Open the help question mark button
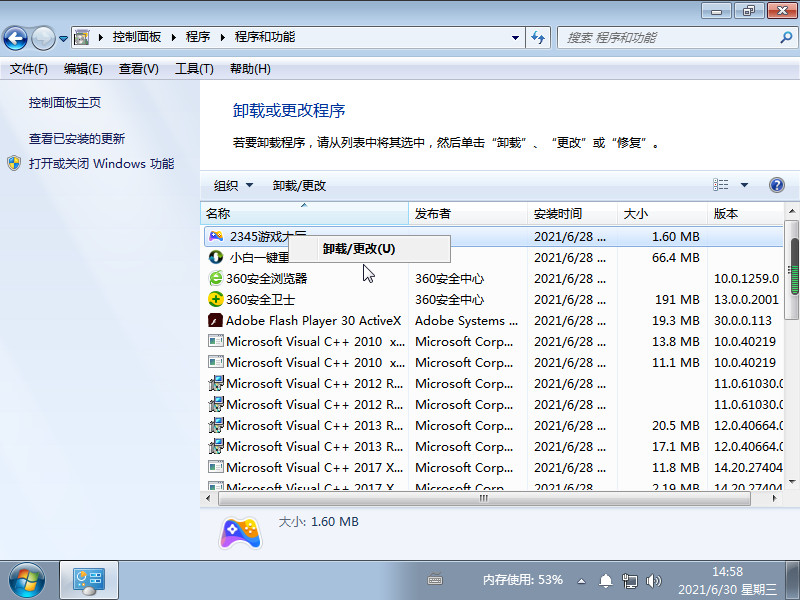The height and width of the screenshot is (600, 800). [x=777, y=185]
